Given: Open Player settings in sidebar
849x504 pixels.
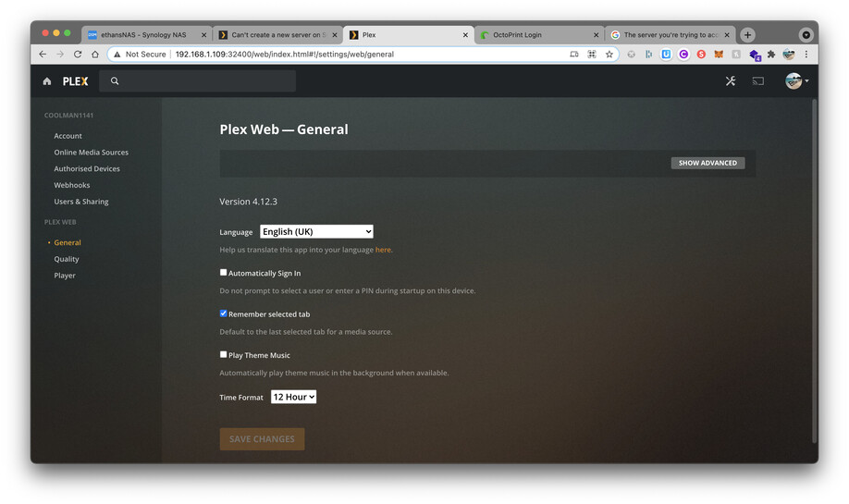Looking at the screenshot, I should click(65, 275).
